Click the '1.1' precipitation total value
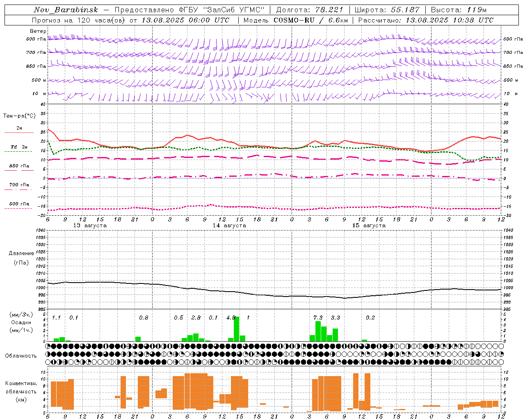Image resolution: width=525 pixels, height=420 pixels. click(x=56, y=318)
